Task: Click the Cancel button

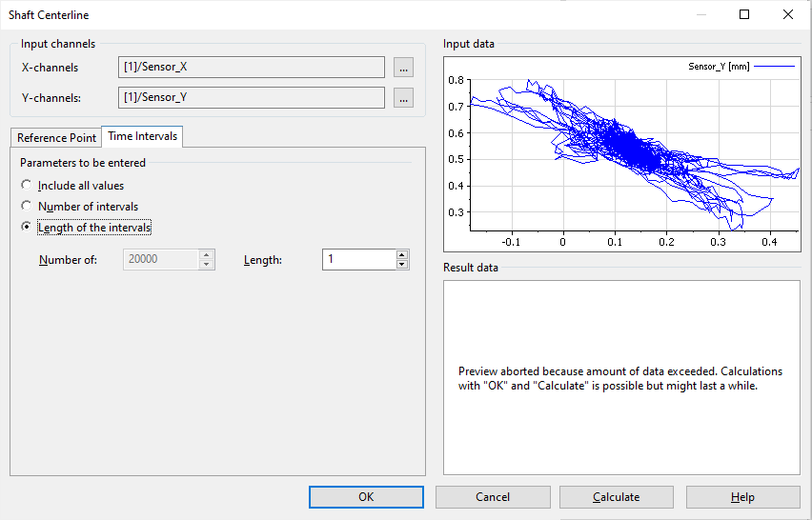Action: (493, 497)
